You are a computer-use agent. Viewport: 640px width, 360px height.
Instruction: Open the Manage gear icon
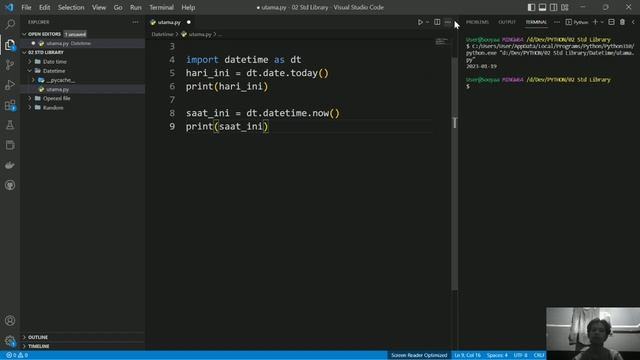click(10, 341)
